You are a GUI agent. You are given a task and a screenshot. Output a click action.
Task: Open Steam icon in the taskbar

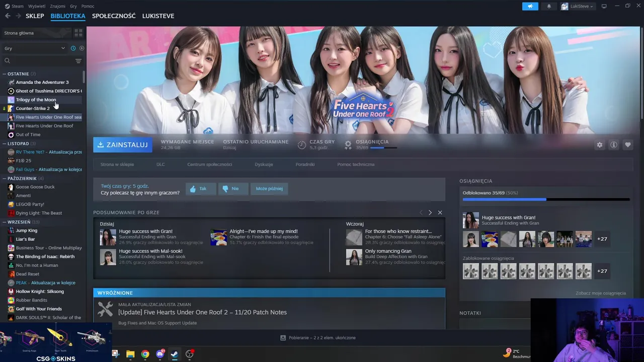pos(175,354)
